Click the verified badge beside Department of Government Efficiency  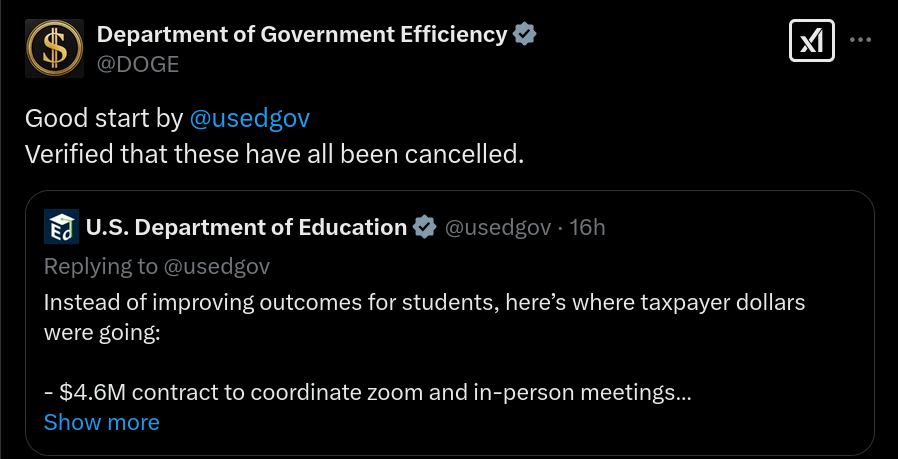524,34
